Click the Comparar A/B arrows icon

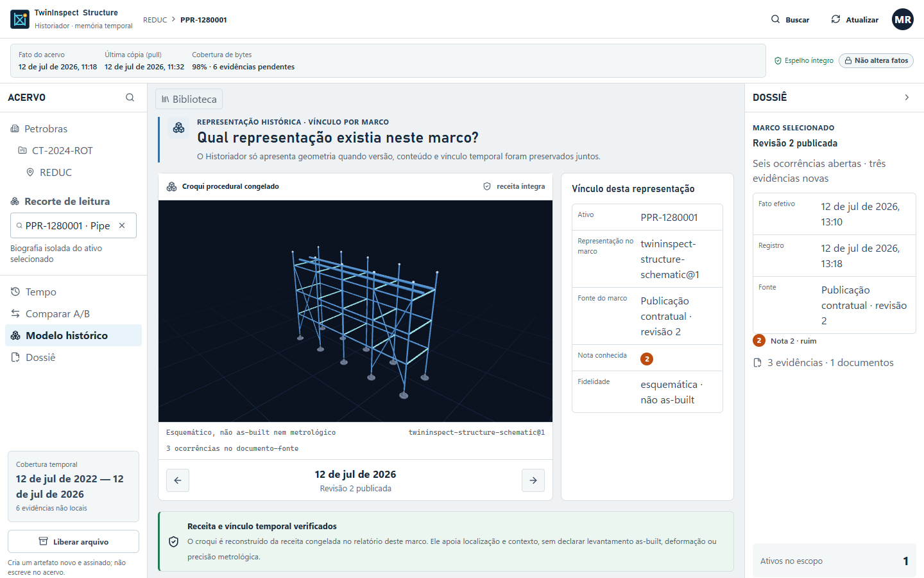[15, 314]
